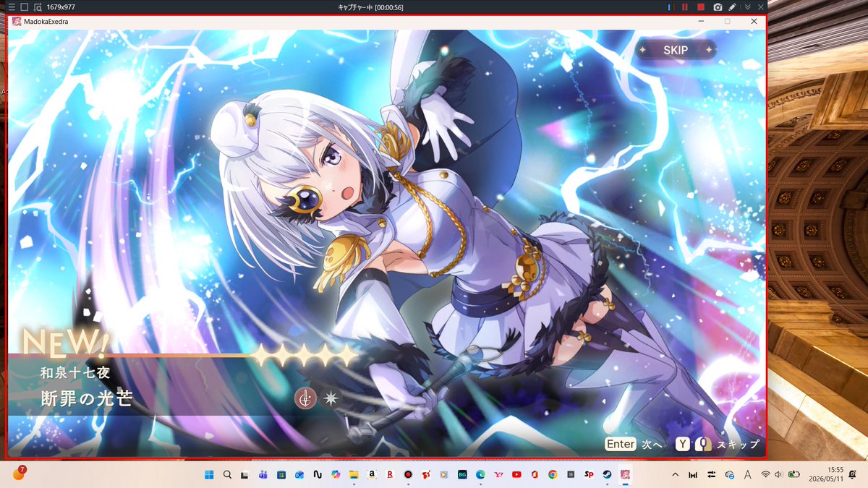868x488 pixels.
Task: Open the notification bell in tray
Action: pos(852,475)
